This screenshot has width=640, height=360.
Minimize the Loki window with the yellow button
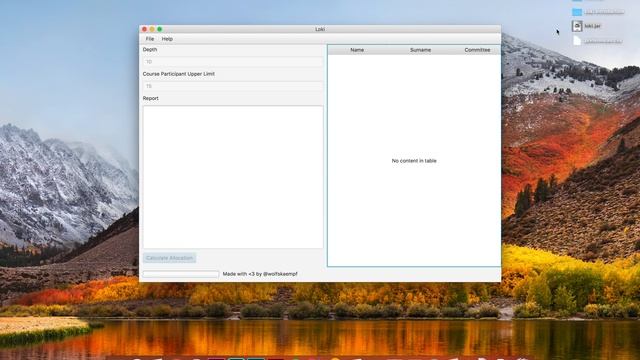pos(152,29)
